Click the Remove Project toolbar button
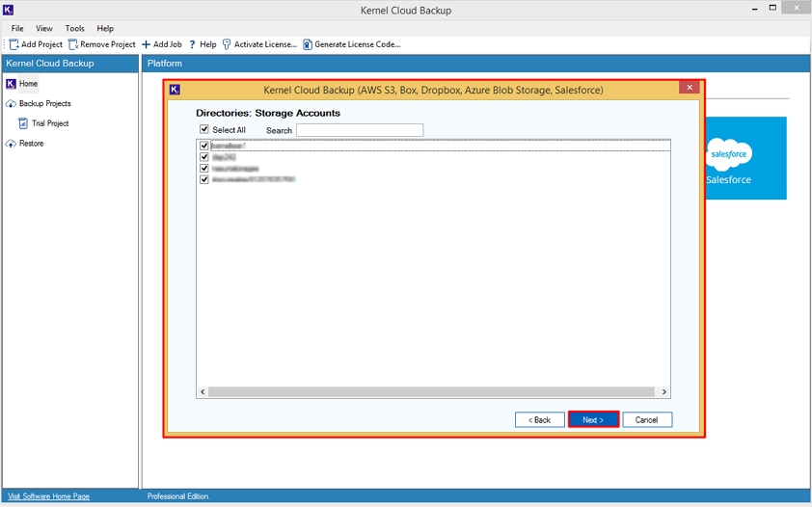 click(102, 44)
